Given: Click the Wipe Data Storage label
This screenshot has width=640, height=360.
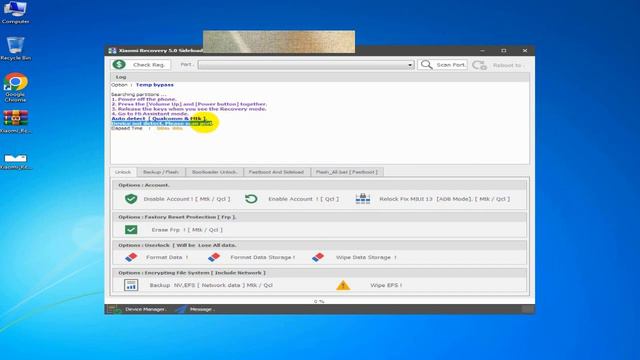Looking at the screenshot, I should (x=366, y=257).
